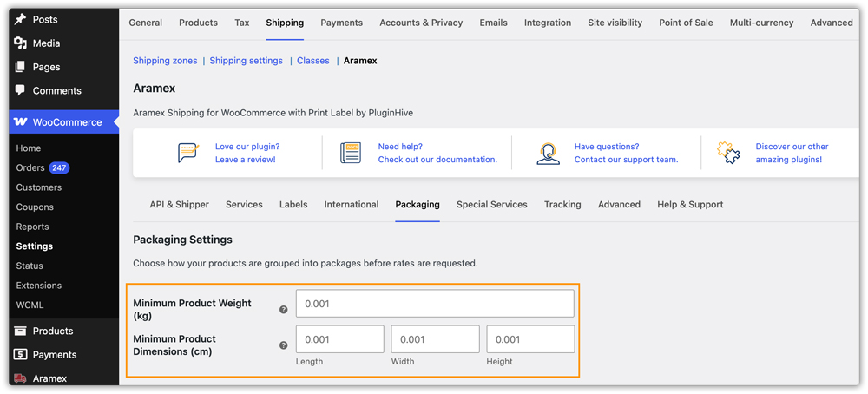Click the Products box icon in sidebar
This screenshot has width=868, height=394.
pyautogui.click(x=20, y=331)
